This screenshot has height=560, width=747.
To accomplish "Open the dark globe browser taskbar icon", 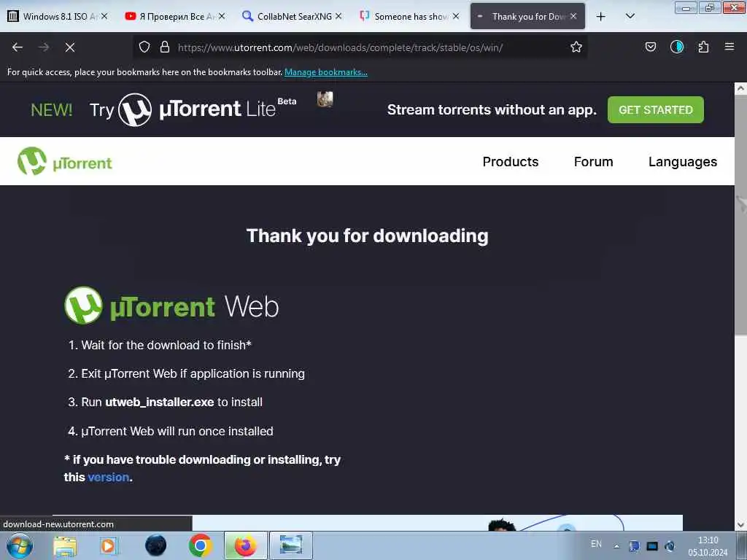I will tap(156, 545).
